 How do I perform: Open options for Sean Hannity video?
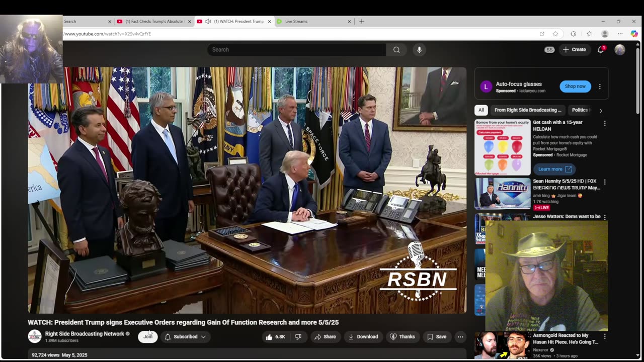point(605,182)
